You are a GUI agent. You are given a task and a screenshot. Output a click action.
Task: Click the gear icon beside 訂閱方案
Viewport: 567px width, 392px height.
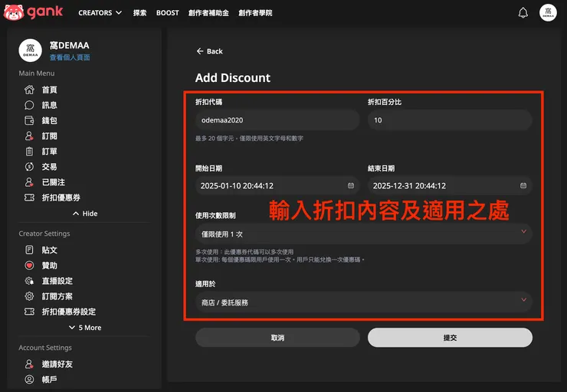pos(29,296)
